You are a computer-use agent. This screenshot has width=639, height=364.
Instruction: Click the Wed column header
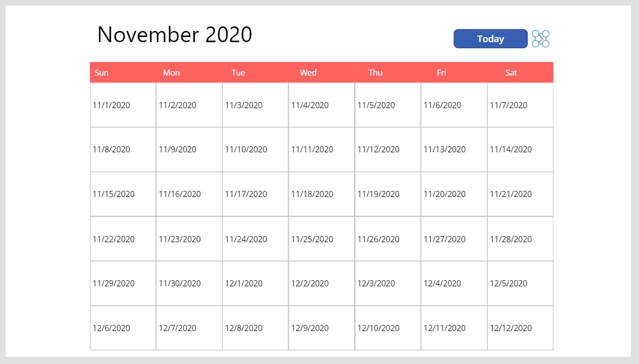[x=308, y=73]
